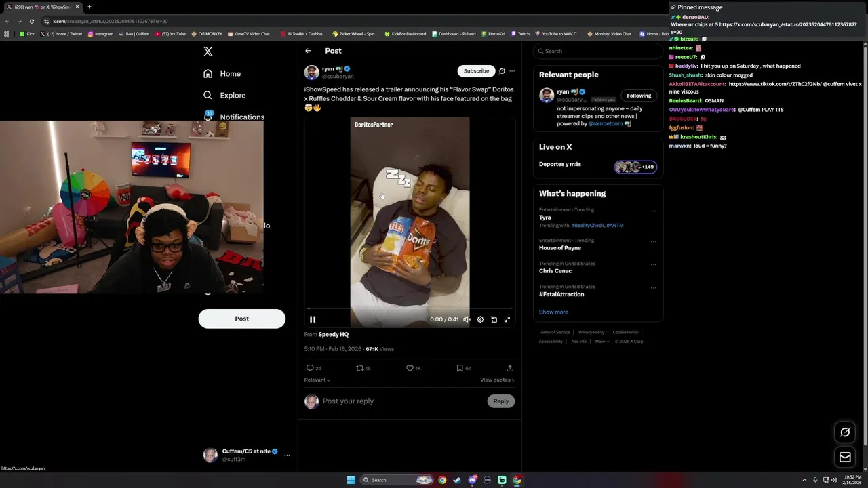Viewport: 868px width, 488px height.
Task: Open the Windows Start menu
Action: (351, 480)
